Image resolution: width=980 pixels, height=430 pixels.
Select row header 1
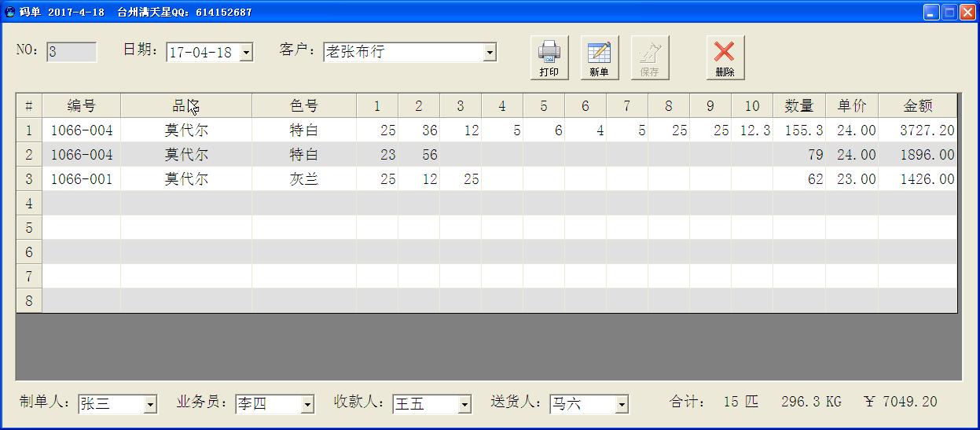[29, 130]
